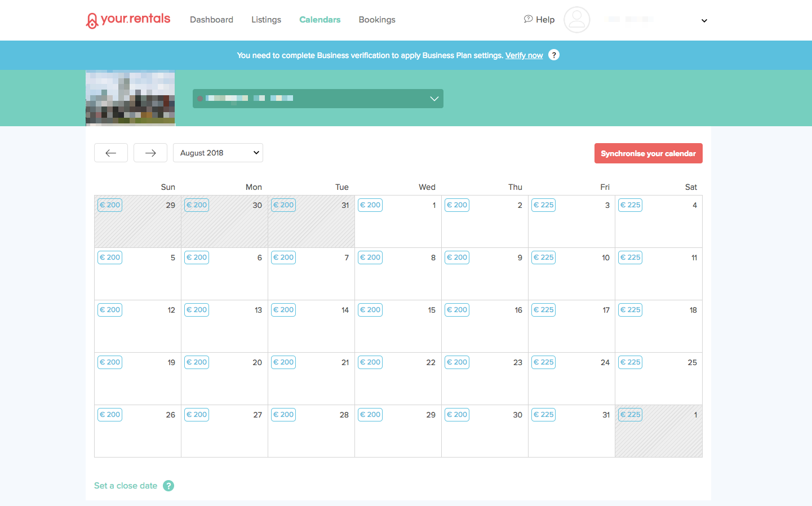Click the €225 price tag on Fri 10
Screen dimensions: 812x506
click(544, 258)
